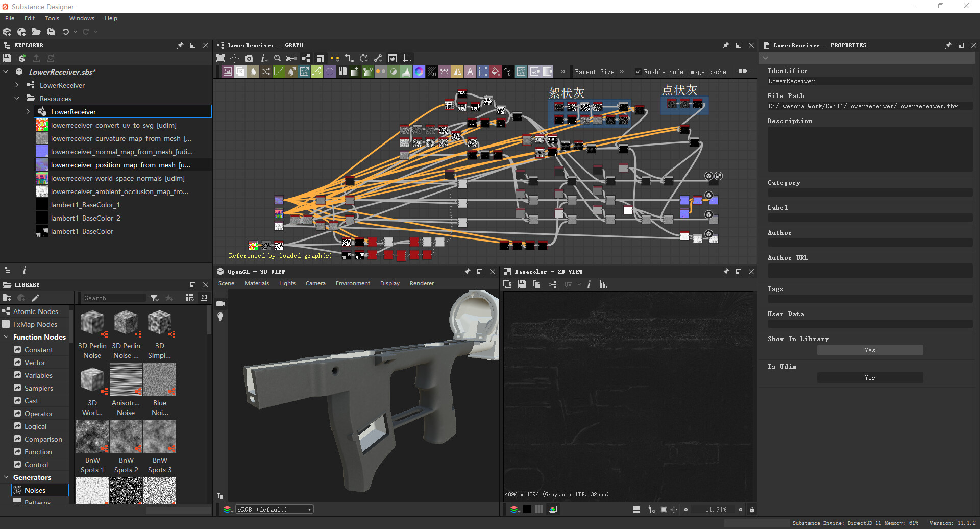
Task: Collapse the Resources folder in Explorer
Action: pyautogui.click(x=17, y=98)
